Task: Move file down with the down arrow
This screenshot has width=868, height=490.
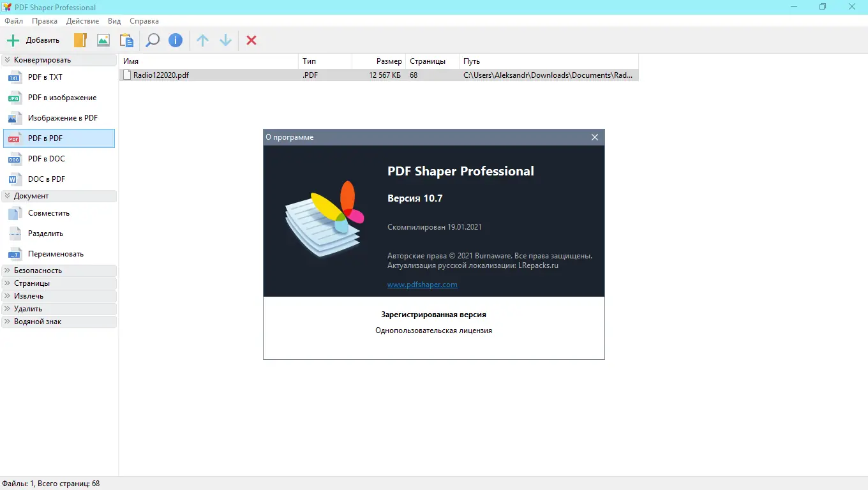Action: [225, 40]
